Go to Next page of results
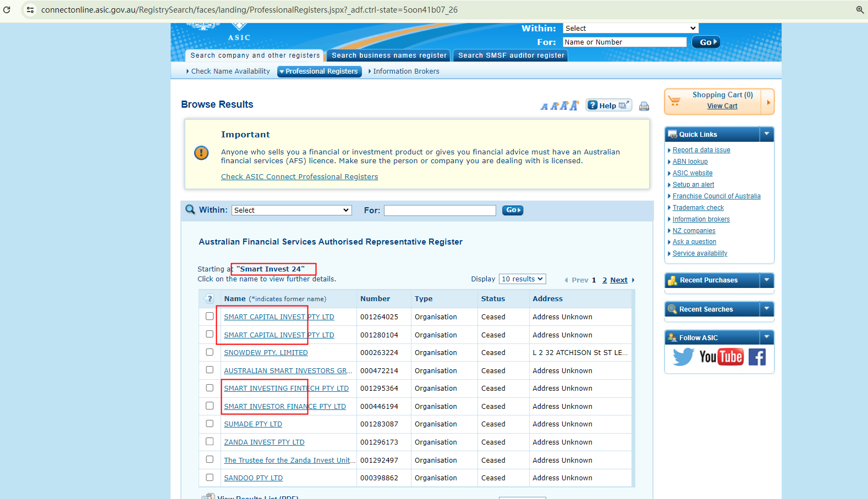 click(619, 280)
